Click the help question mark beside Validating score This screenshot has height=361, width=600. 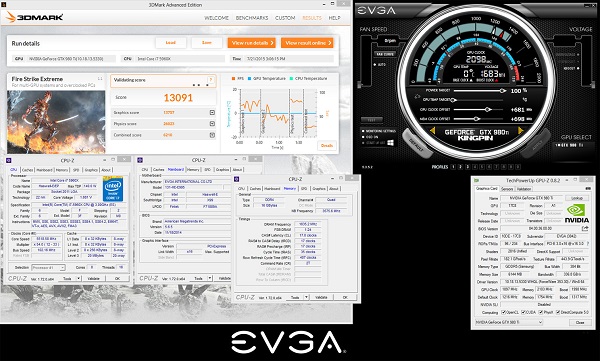(x=210, y=80)
